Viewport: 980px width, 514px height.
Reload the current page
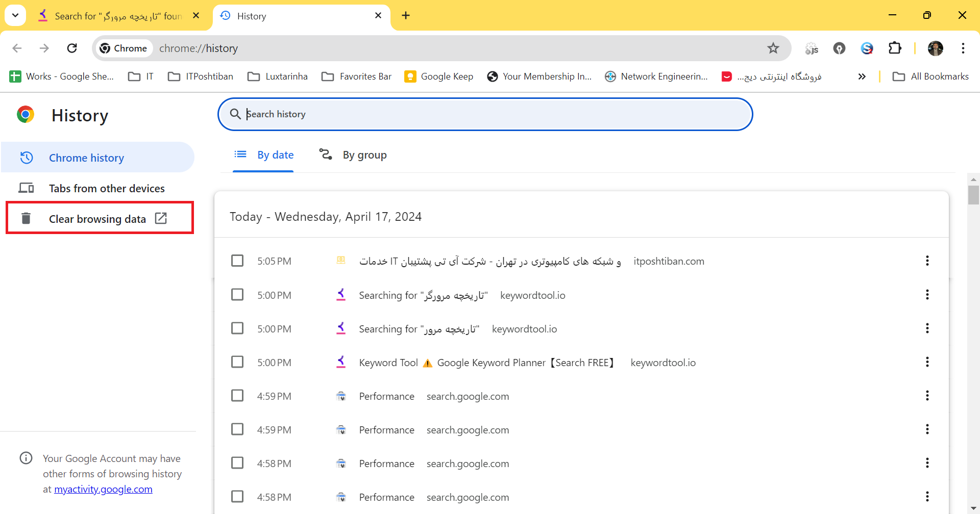click(72, 48)
